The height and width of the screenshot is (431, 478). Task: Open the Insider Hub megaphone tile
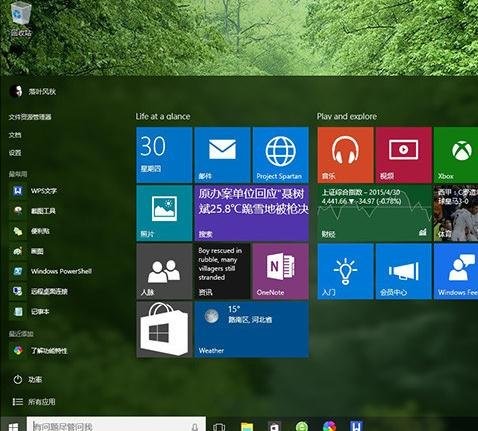point(403,271)
